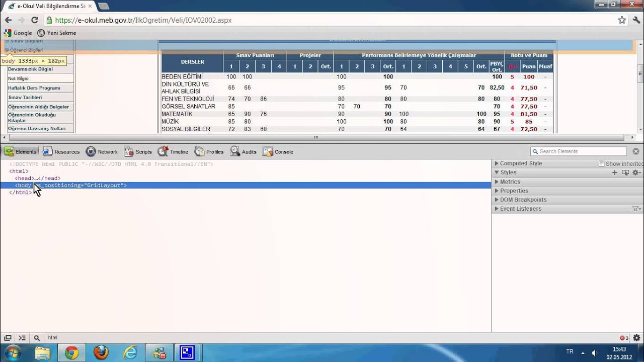
Task: Click the DOCTYPE declaration line
Action: coord(111,164)
